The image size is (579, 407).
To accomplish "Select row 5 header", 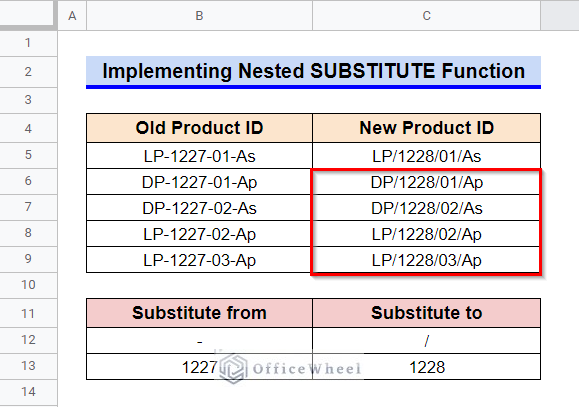I will pos(28,155).
